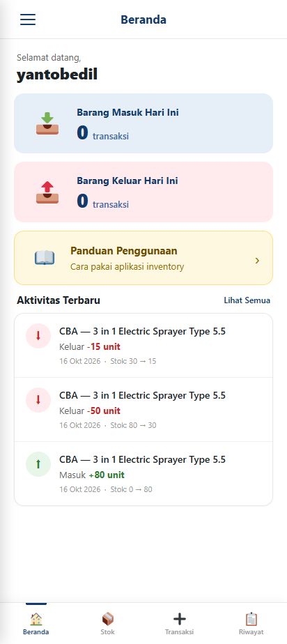The width and height of the screenshot is (287, 644).
Task: Click the Lihat Semua link
Action: (247, 300)
